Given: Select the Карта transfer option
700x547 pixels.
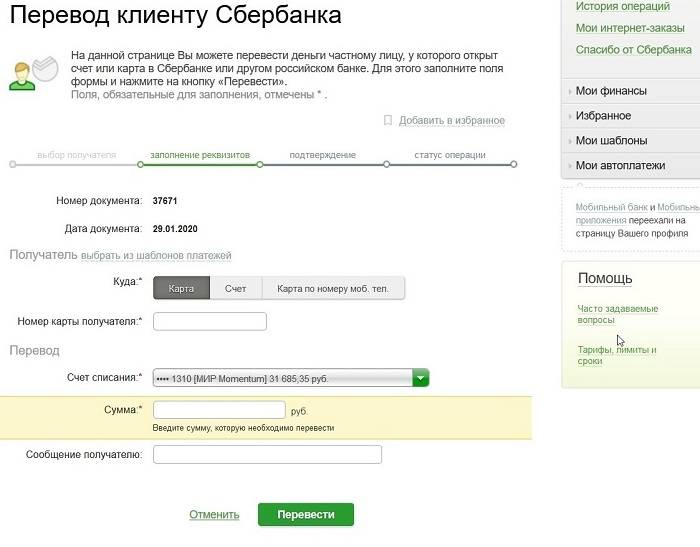Looking at the screenshot, I should 181,288.
